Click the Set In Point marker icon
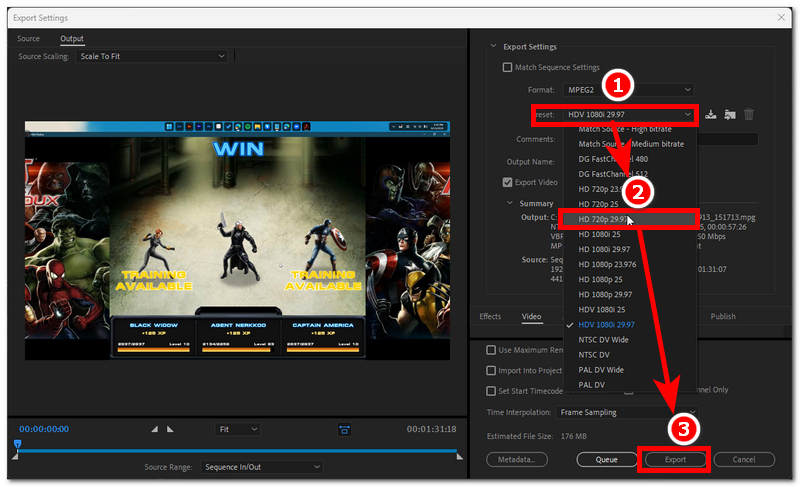The height and width of the screenshot is (487, 800). click(x=154, y=429)
